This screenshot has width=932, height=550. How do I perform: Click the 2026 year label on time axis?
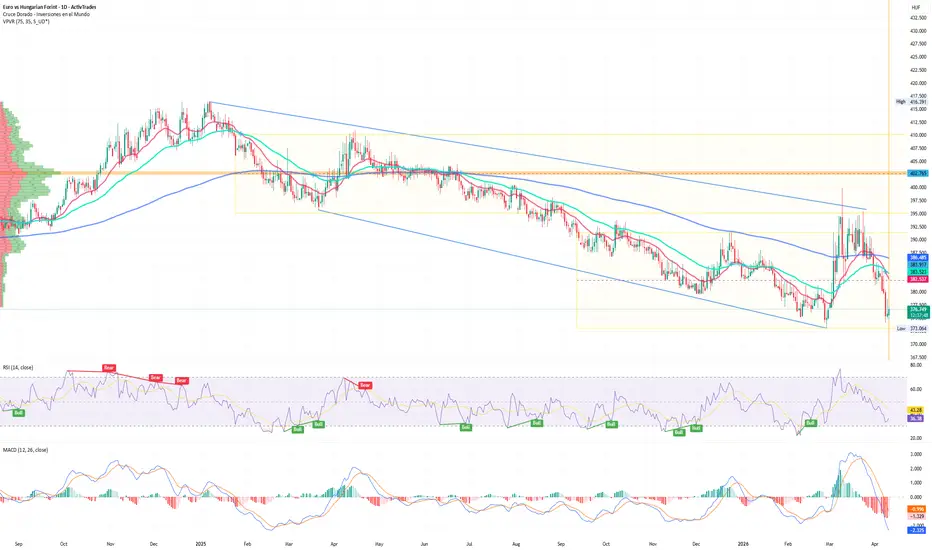click(x=742, y=544)
